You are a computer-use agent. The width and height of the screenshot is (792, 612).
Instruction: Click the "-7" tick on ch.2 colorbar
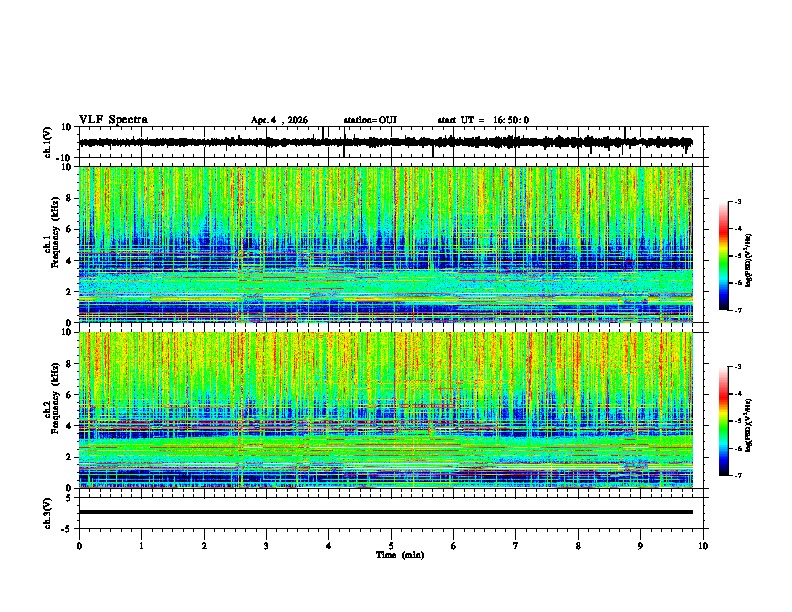click(x=737, y=475)
